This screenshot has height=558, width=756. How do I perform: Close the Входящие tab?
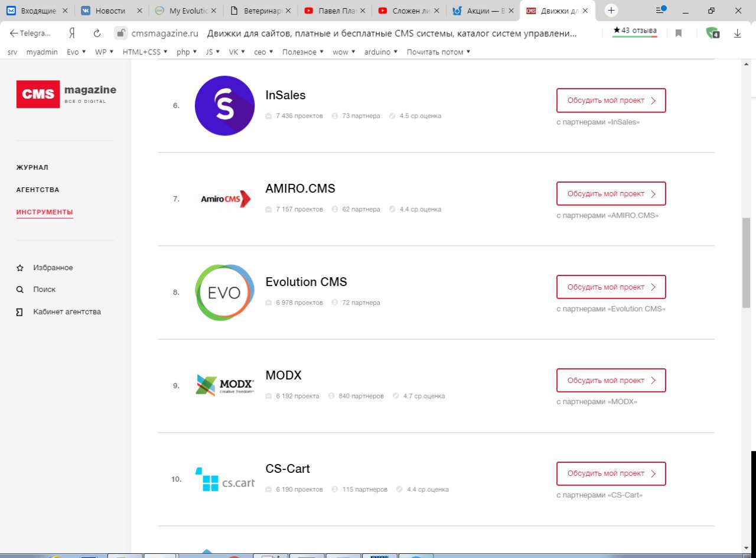point(65,11)
